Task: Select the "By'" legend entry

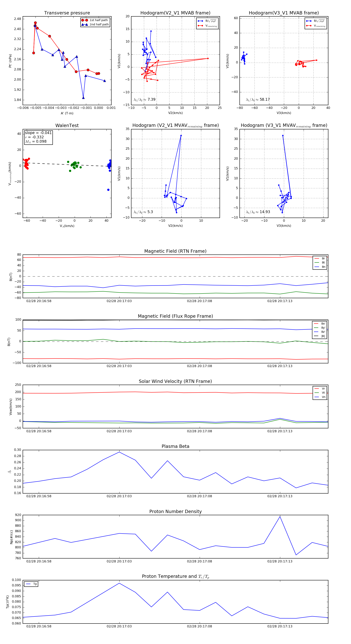Action: point(320,328)
